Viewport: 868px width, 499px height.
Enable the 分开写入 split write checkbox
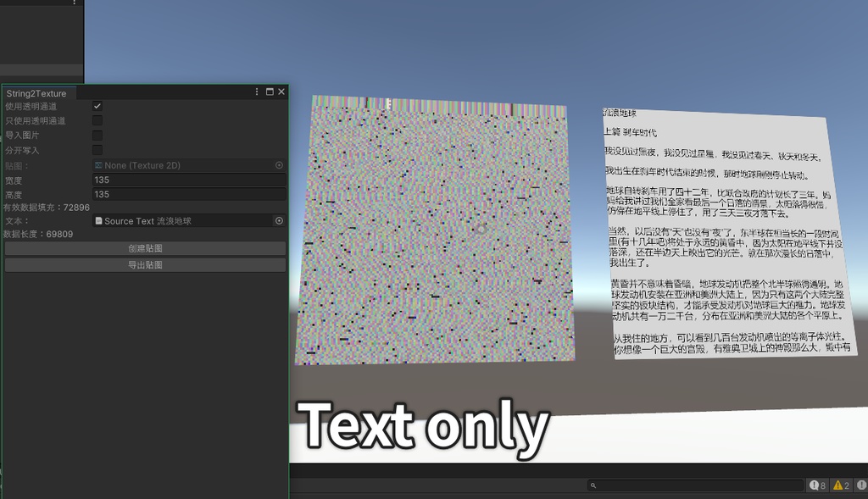[96, 149]
